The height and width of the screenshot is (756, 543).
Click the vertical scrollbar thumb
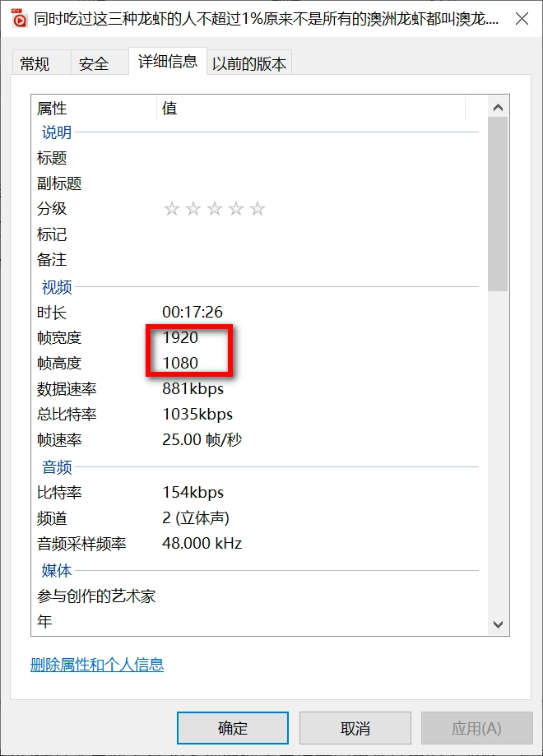point(498,204)
